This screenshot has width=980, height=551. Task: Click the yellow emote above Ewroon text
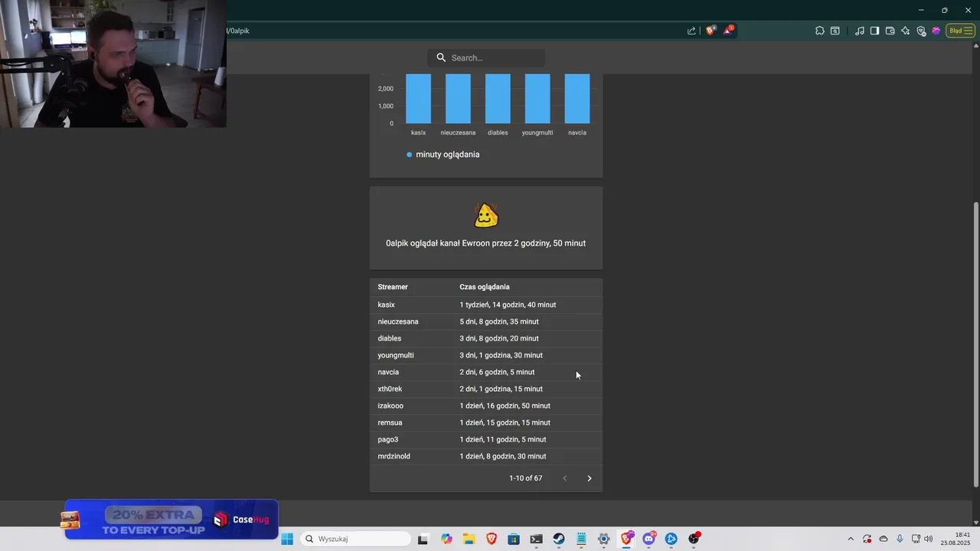[486, 215]
